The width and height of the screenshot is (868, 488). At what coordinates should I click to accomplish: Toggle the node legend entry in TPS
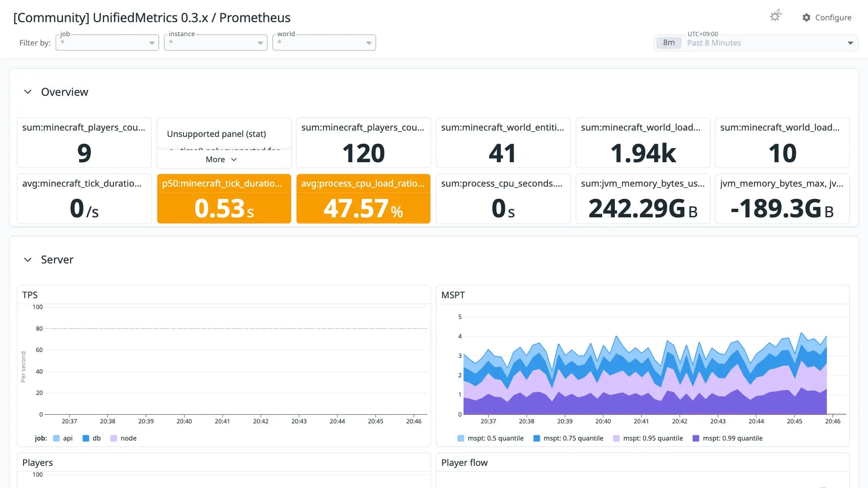pos(123,438)
